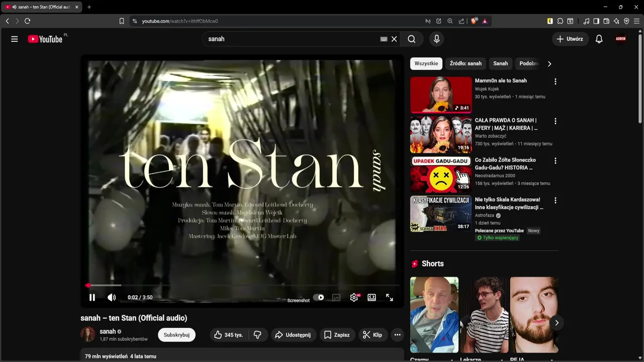Open first Shorts thumbnail, bald man
This screenshot has width=644, height=362.
point(434,315)
